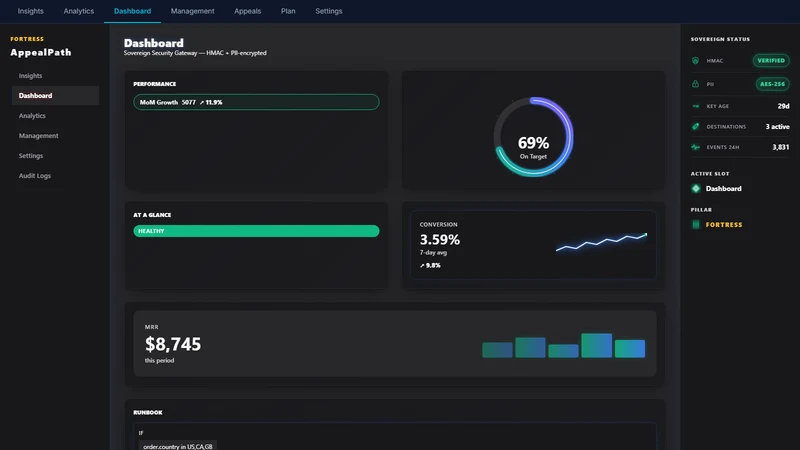Viewport: 800px width, 450px height.
Task: Click the PERFORMANCE card heading
Action: coord(155,84)
